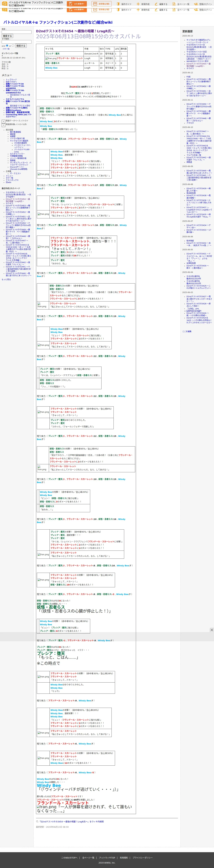Viewport: 214px width, 868px height.
Task: Click the 検索 text input field
Action: (16, 32)
